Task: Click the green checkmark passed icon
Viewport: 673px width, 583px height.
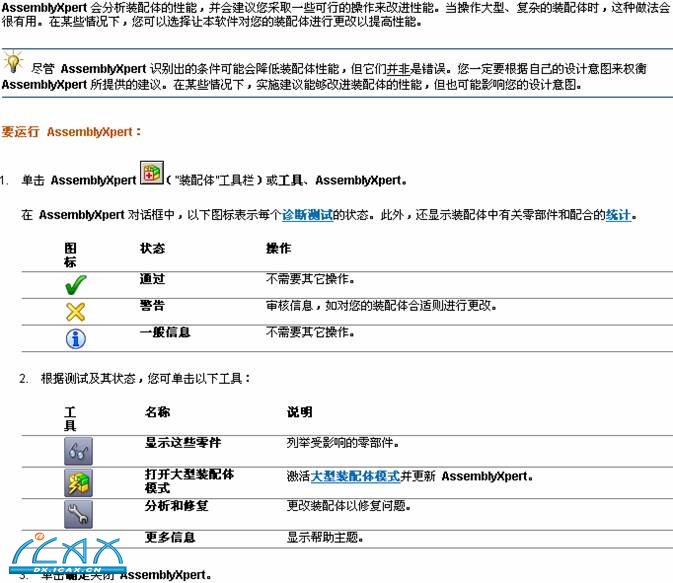Action: click(x=76, y=285)
